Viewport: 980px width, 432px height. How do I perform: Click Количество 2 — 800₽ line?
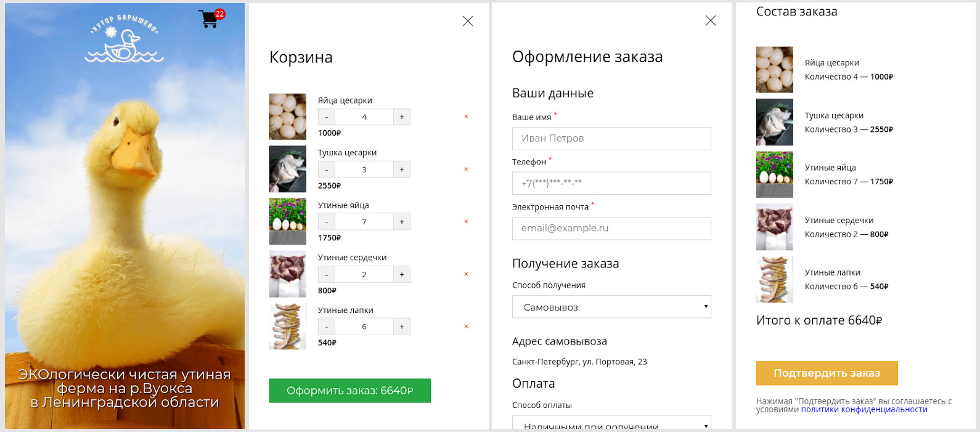click(847, 234)
